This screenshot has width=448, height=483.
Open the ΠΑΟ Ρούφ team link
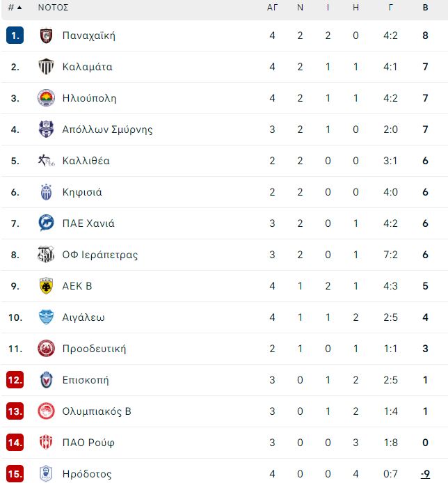coord(88,443)
